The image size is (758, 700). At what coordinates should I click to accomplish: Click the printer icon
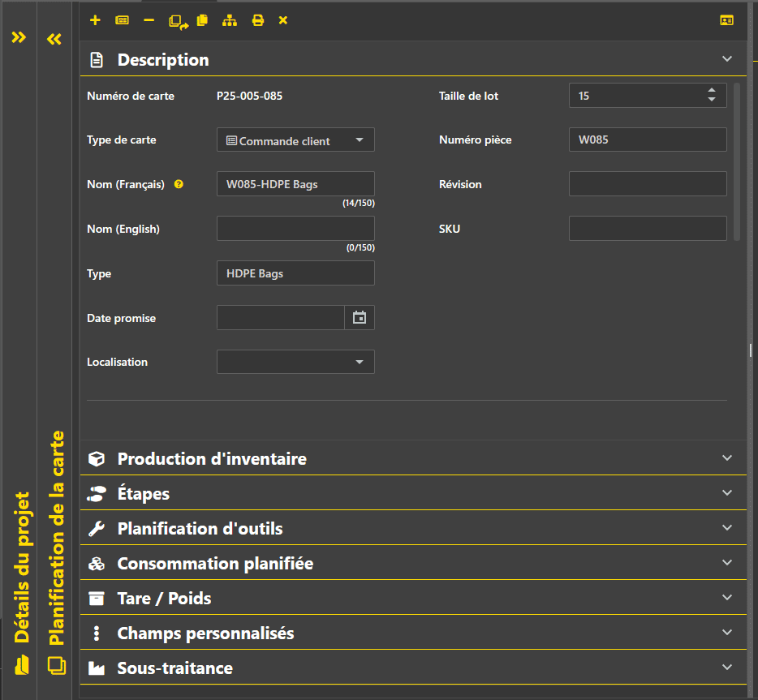[257, 20]
